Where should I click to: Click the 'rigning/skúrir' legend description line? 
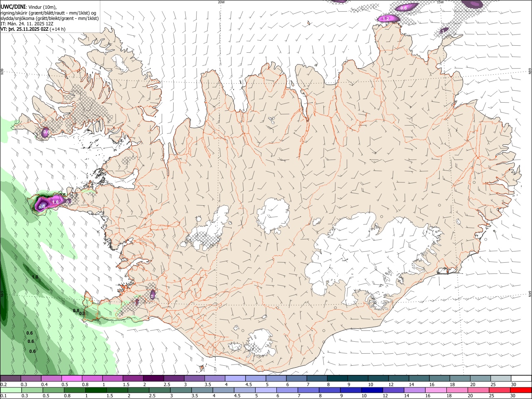pos(48,13)
